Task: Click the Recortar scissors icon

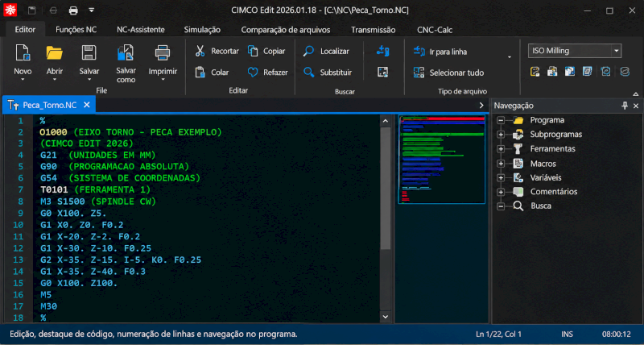Action: pos(200,51)
